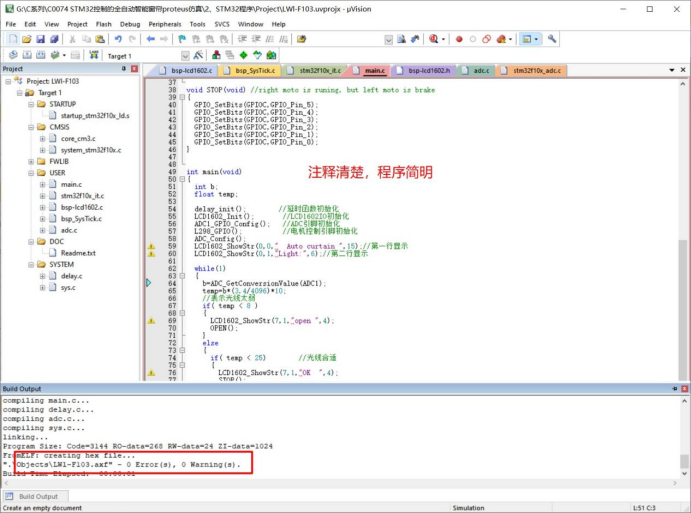
Task: Download to flash with LOAD icon
Action: pos(93,55)
